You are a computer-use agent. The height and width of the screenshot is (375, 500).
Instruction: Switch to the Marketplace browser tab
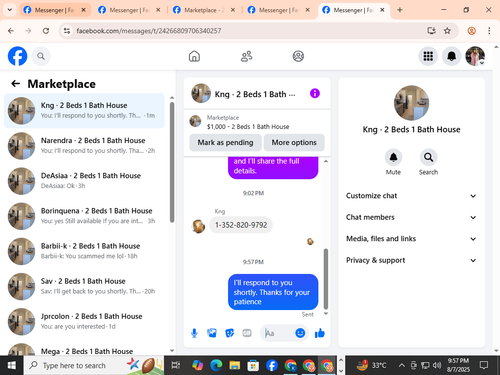205,10
